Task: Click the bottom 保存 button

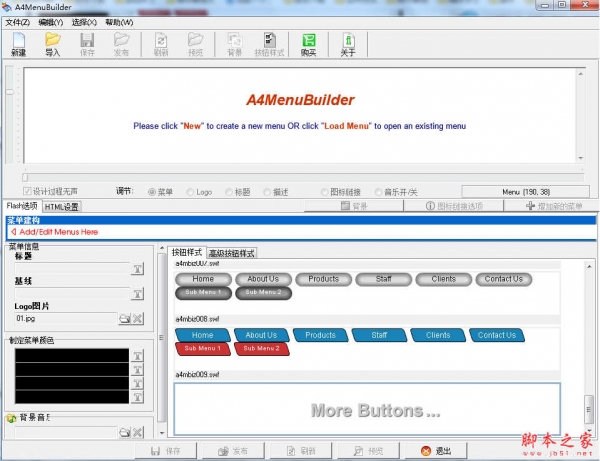Action: [166, 451]
